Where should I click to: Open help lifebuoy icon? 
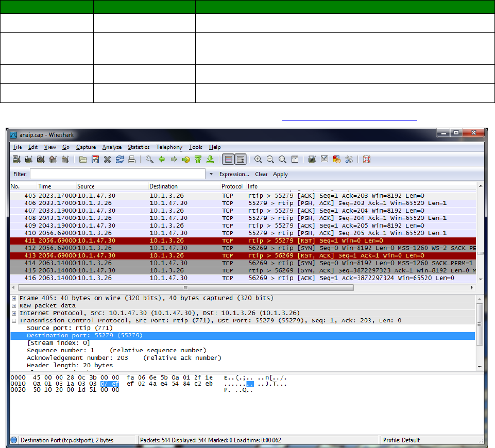(367, 159)
